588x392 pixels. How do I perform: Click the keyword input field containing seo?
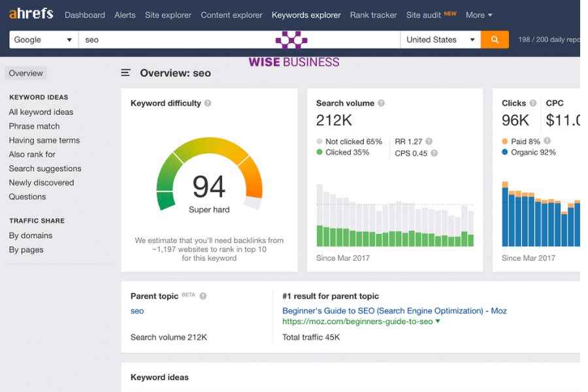[239, 39]
